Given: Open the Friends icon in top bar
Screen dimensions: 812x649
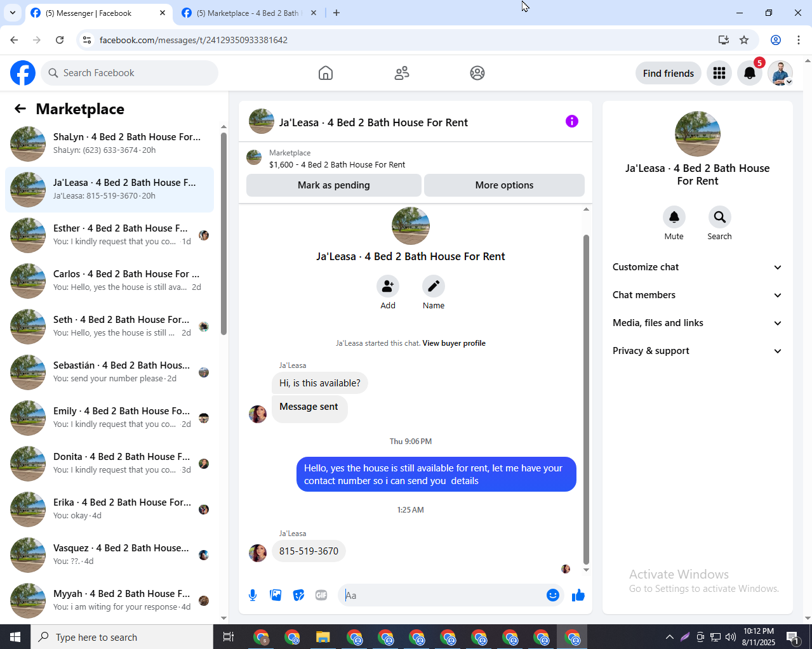Looking at the screenshot, I should [402, 73].
